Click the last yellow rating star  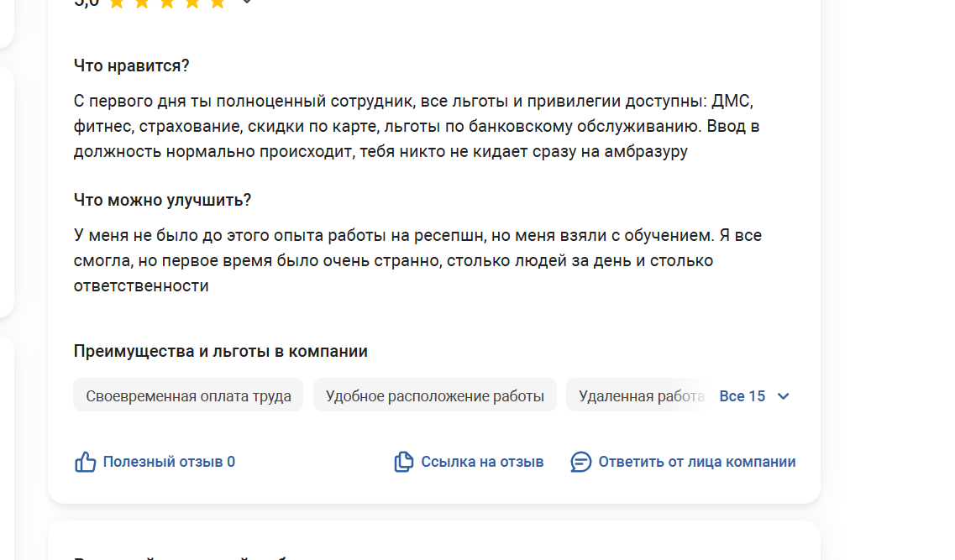tap(218, 3)
